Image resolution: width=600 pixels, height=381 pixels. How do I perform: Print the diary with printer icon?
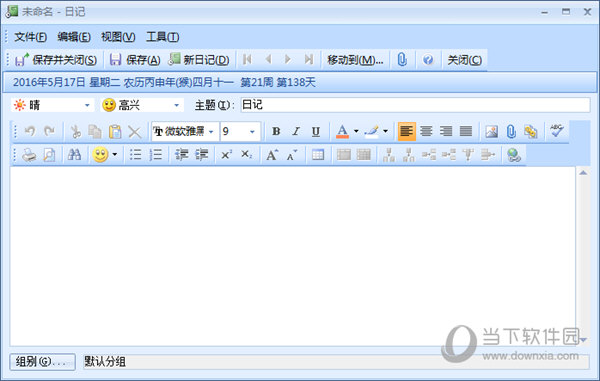[29, 155]
